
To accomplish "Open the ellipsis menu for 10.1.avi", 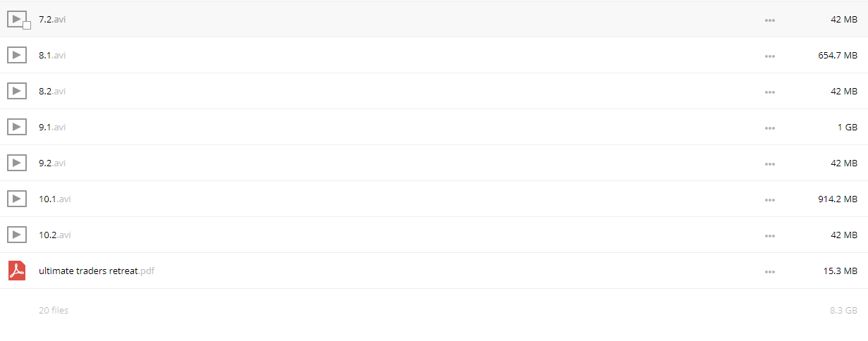I will [x=770, y=199].
